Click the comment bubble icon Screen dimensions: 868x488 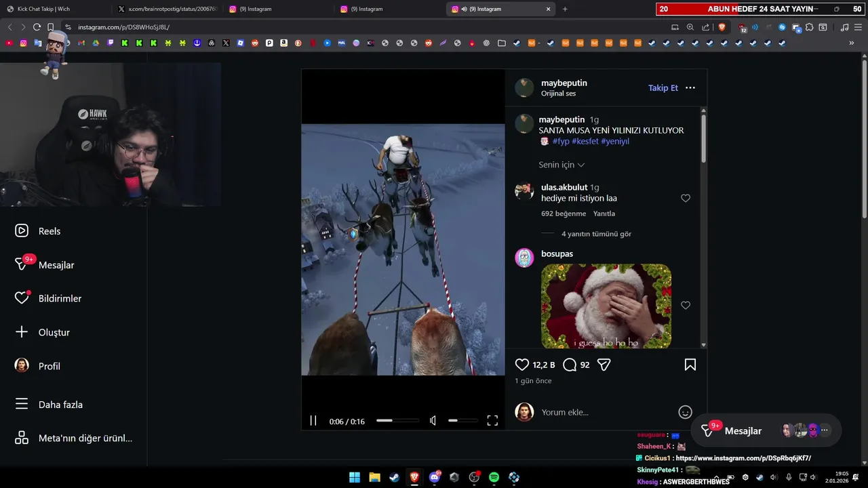570,365
